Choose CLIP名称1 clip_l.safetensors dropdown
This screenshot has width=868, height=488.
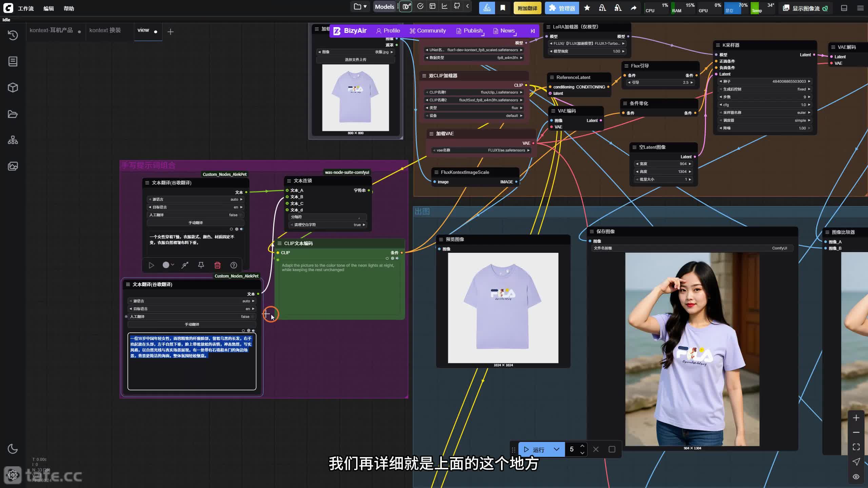(474, 92)
